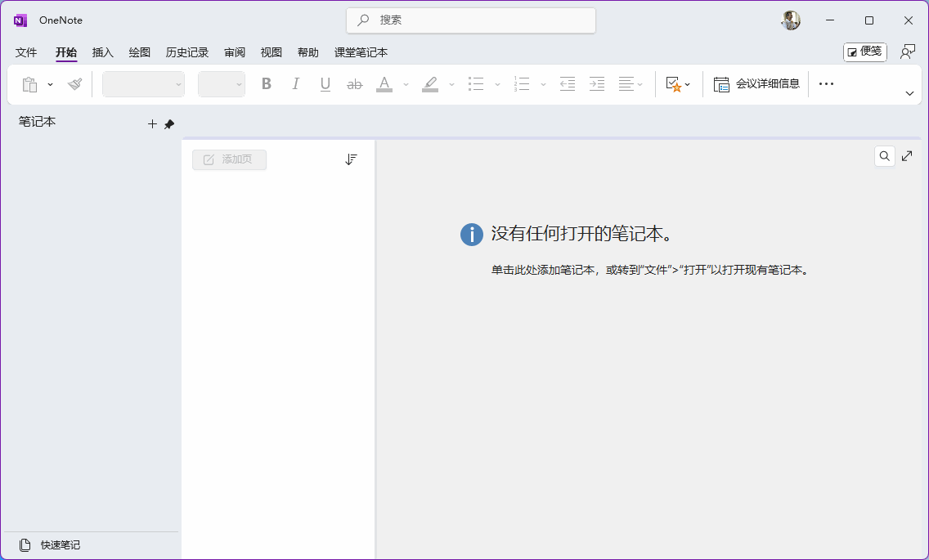Toggle Underline formatting

325,84
